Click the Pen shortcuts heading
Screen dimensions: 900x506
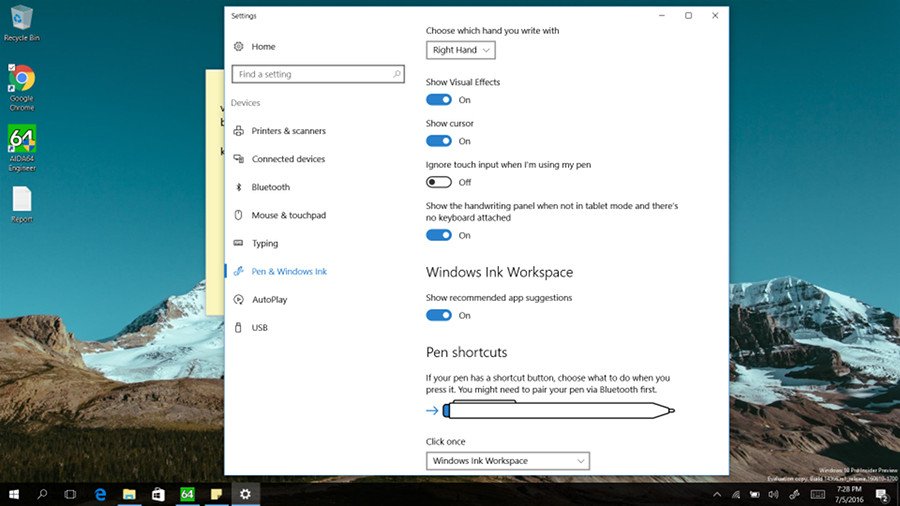(x=467, y=352)
